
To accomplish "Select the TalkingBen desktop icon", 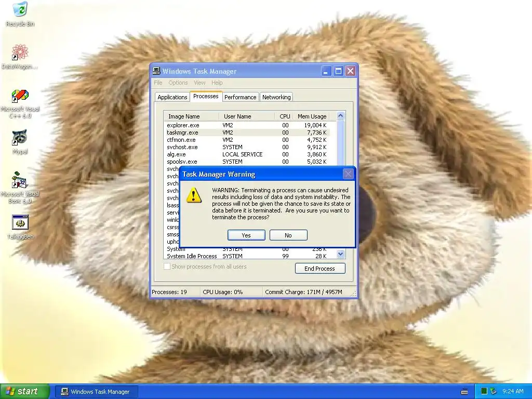I will 20,227.
